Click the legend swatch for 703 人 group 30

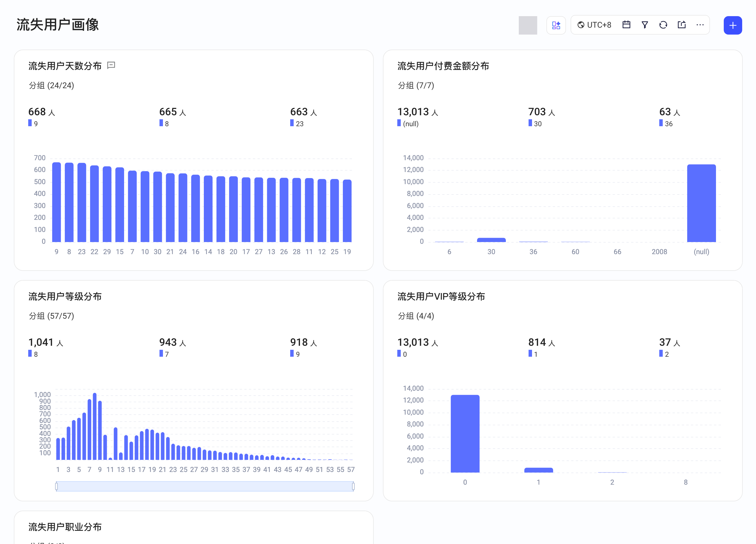(530, 123)
